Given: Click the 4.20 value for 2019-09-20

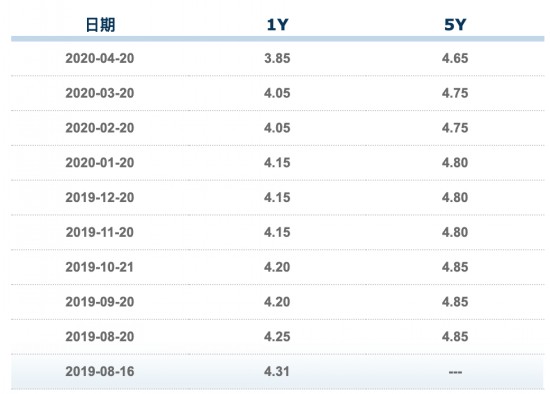Looking at the screenshot, I should (277, 302).
